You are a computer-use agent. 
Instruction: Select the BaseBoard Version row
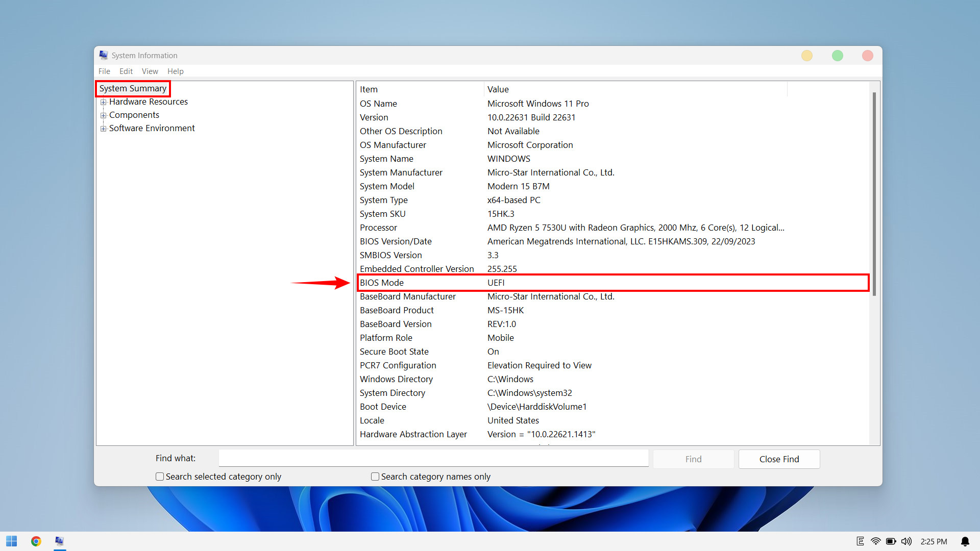(x=612, y=324)
